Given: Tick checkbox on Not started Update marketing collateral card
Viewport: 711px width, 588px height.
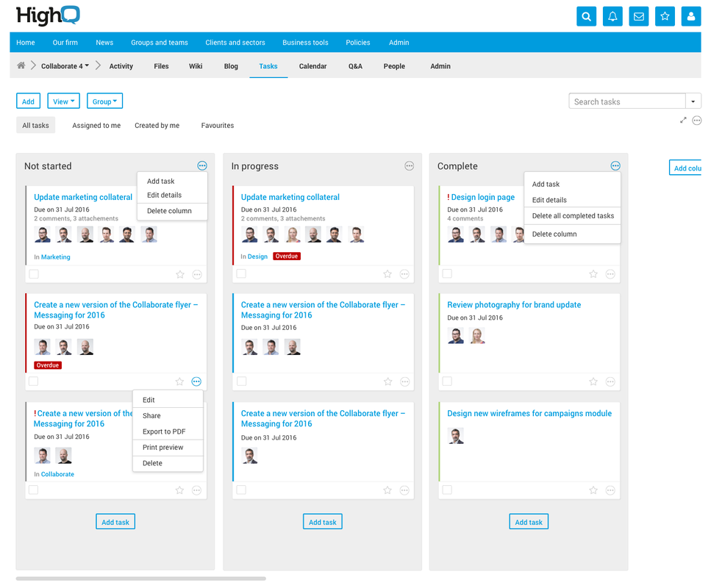Looking at the screenshot, I should (x=34, y=274).
